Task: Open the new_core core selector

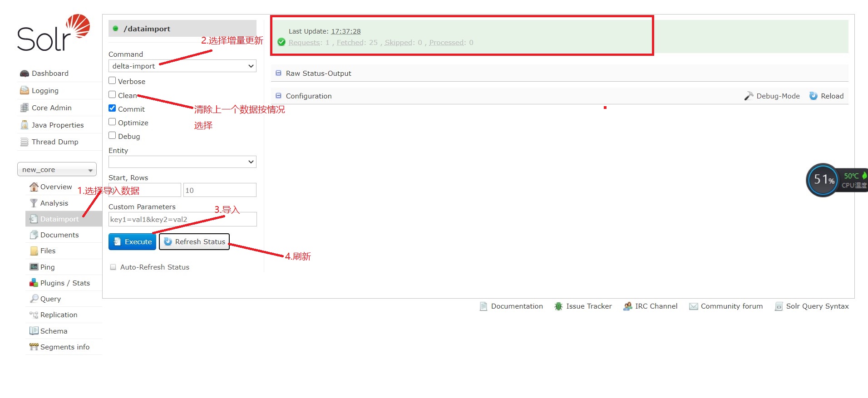Action: (57, 169)
